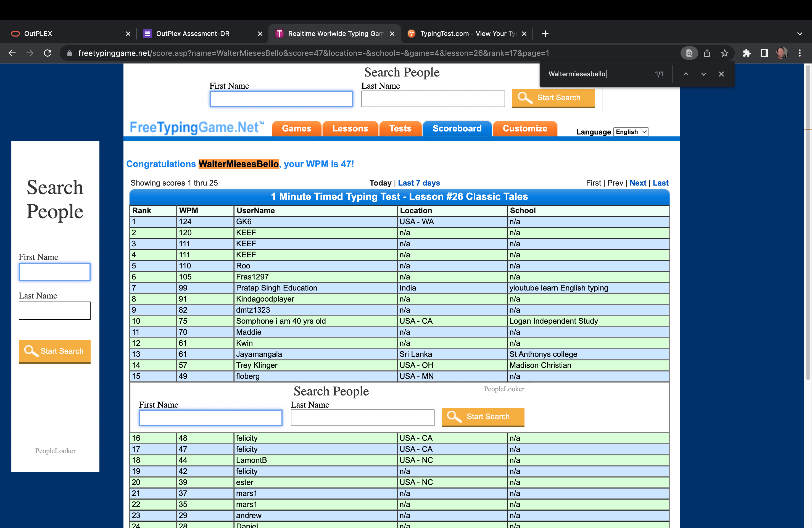Go to next find-in-page match arrow
The width and height of the screenshot is (812, 528).
coord(703,74)
